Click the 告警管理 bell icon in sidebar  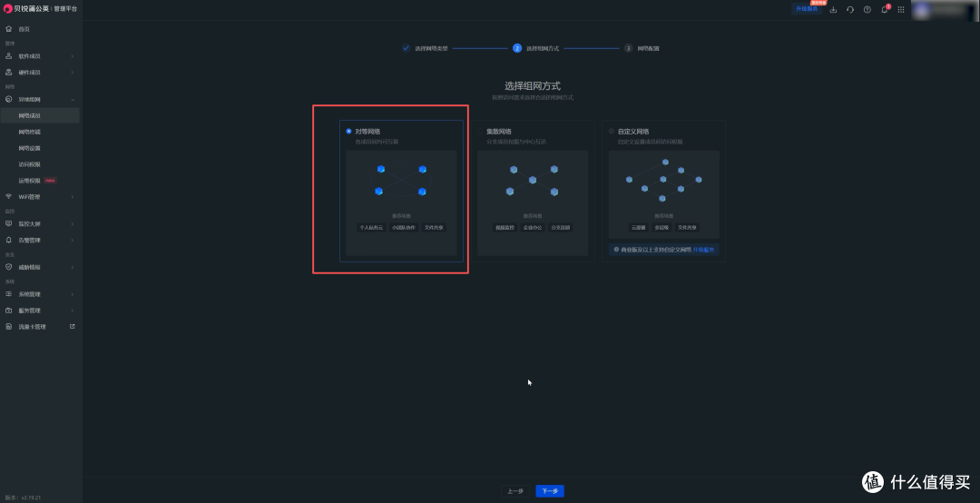[9, 240]
